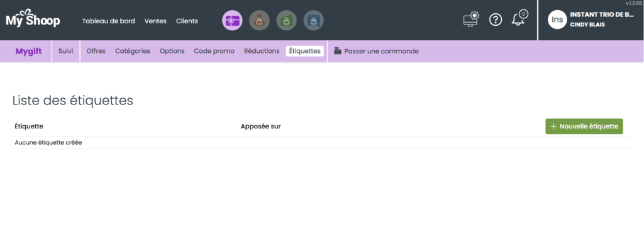This screenshot has width=644, height=236.
Task: Open notifications bell icon
Action: tap(519, 18)
